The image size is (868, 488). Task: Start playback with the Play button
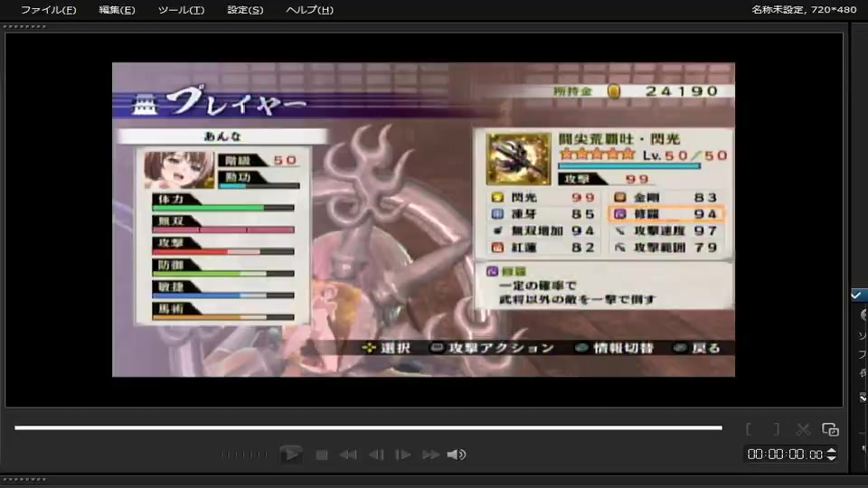(291, 455)
